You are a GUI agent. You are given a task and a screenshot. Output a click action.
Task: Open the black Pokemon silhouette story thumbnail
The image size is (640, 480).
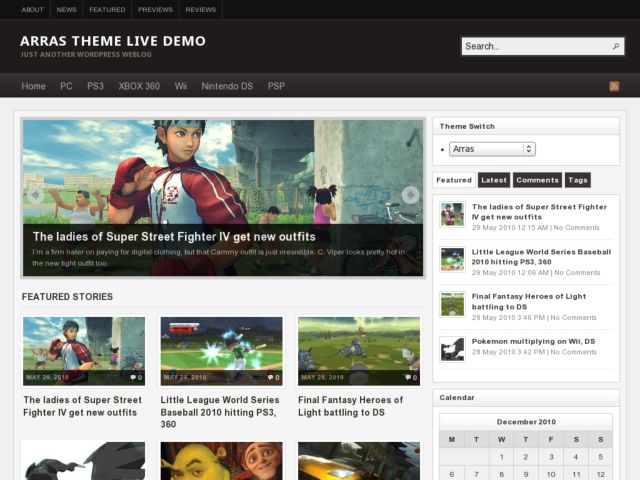[x=84, y=461]
